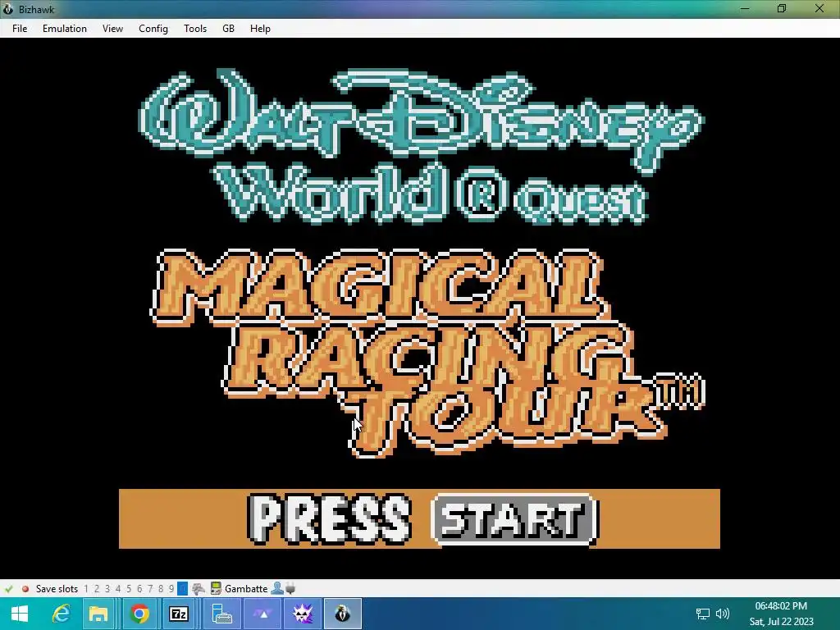Viewport: 840px width, 630px height.
Task: Open the View menu
Action: 112,29
